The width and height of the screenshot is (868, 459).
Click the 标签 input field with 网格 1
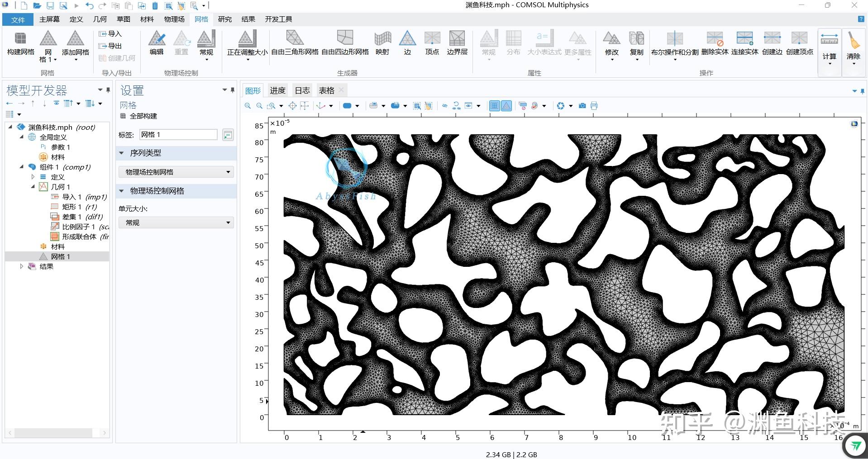[178, 134]
